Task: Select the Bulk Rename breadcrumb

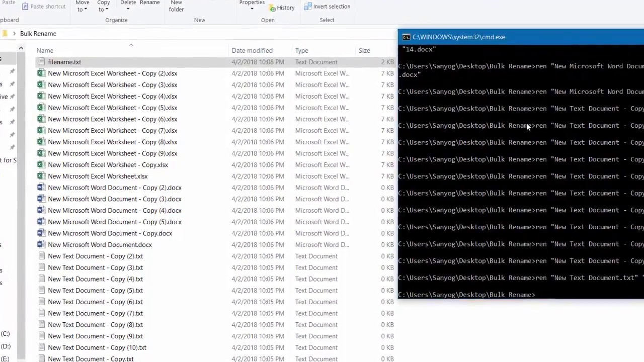Action: (x=38, y=34)
